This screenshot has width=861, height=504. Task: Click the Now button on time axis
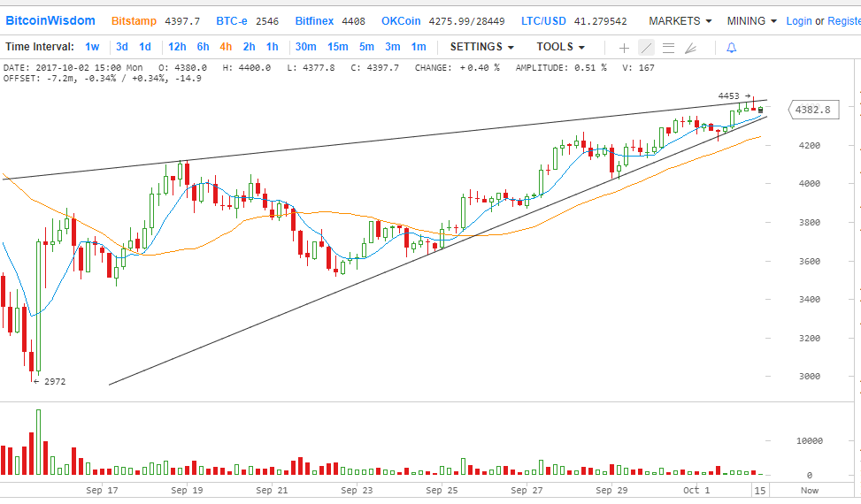pyautogui.click(x=809, y=490)
